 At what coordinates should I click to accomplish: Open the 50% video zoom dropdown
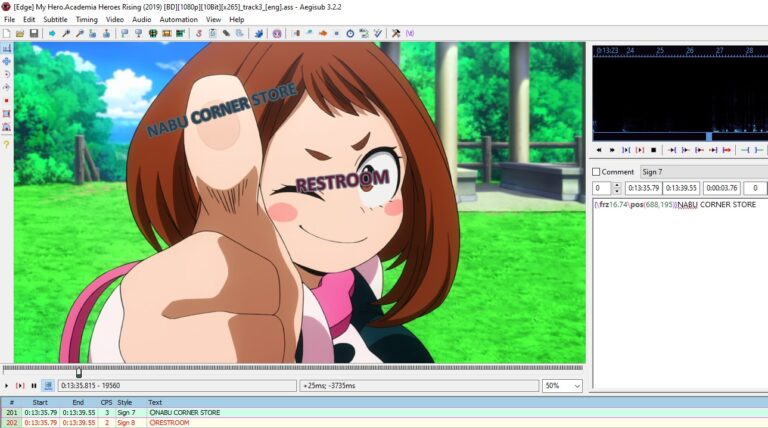click(562, 386)
